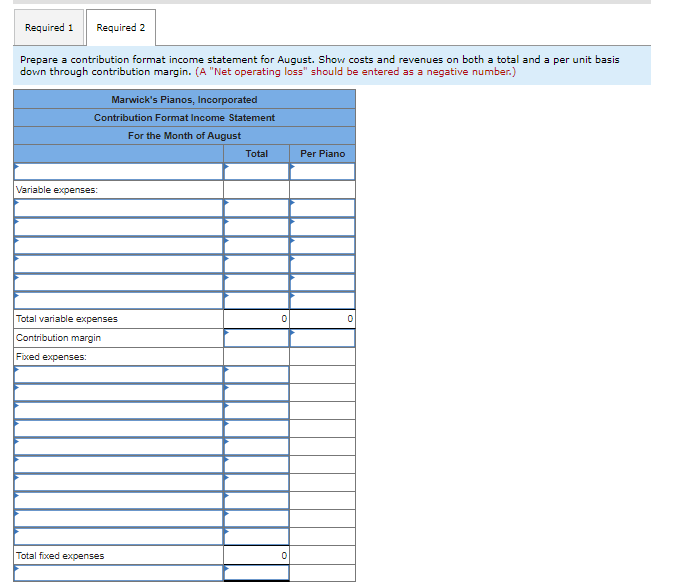Viewport: 675px width, 588px height.
Task: Click the first variable expense Per Piano cell
Action: click(x=322, y=208)
